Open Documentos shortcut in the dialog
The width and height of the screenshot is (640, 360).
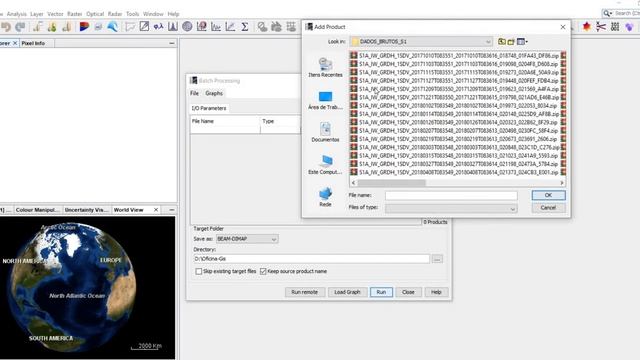click(x=325, y=132)
